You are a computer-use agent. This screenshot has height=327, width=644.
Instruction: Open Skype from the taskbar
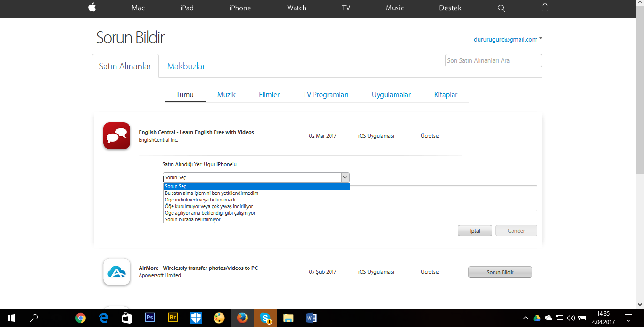coord(265,318)
